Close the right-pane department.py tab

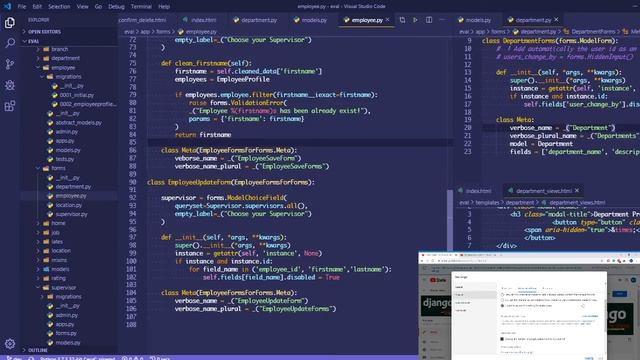point(556,20)
